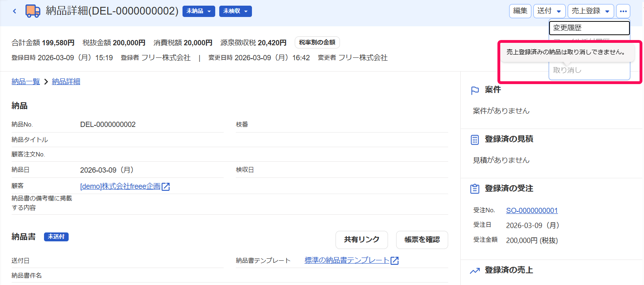Click the 帳票を確認 button
Screen dimensions: 644x285
[x=422, y=240]
